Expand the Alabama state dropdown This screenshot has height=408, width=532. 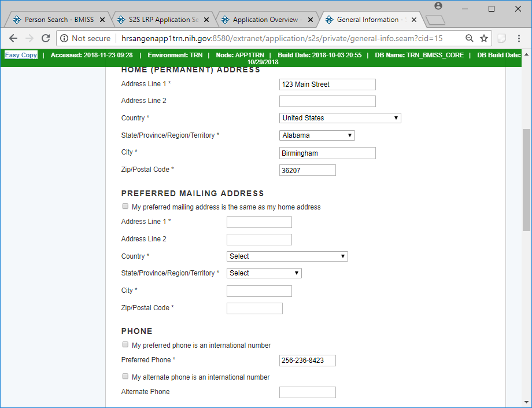(x=317, y=135)
